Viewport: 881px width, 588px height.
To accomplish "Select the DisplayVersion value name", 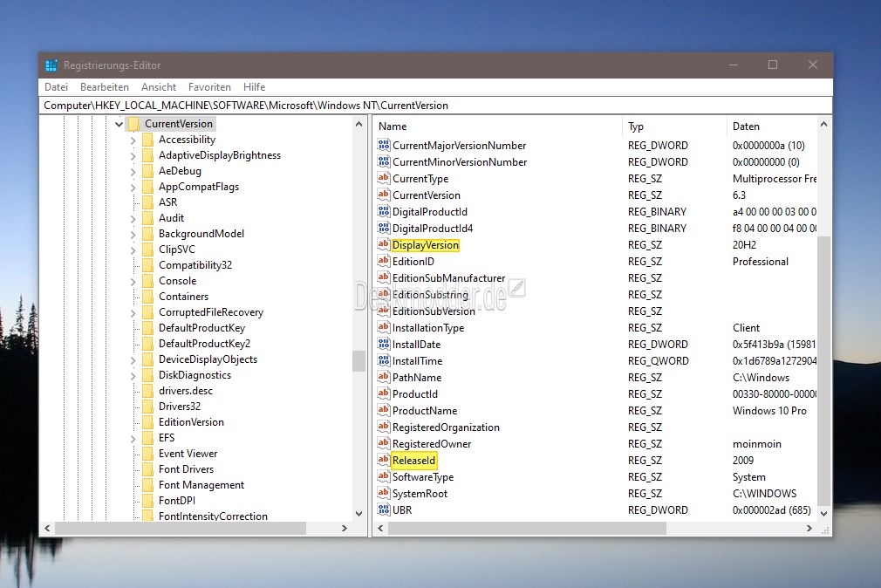I will click(426, 245).
